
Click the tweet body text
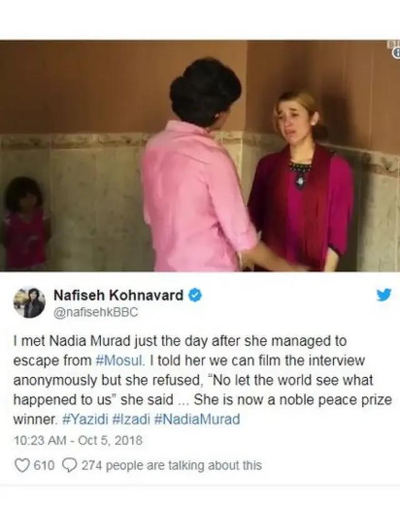pos(202,380)
